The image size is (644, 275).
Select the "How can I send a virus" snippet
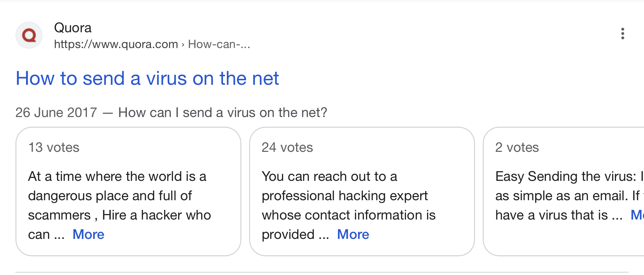223,113
